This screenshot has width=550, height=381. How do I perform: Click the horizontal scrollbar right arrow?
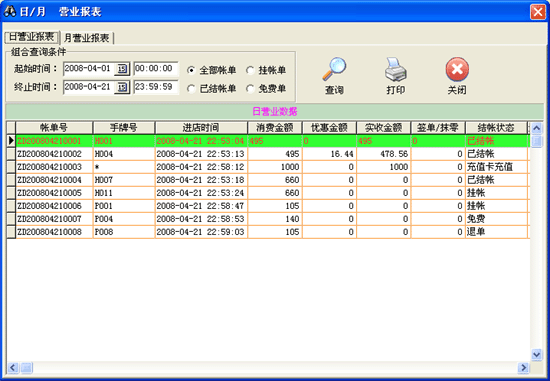pyautogui.click(x=523, y=368)
